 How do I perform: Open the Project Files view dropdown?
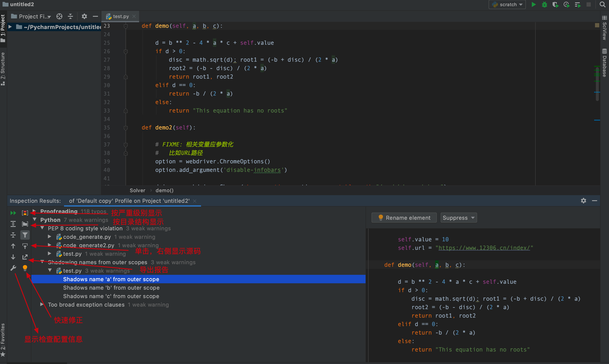coord(31,16)
